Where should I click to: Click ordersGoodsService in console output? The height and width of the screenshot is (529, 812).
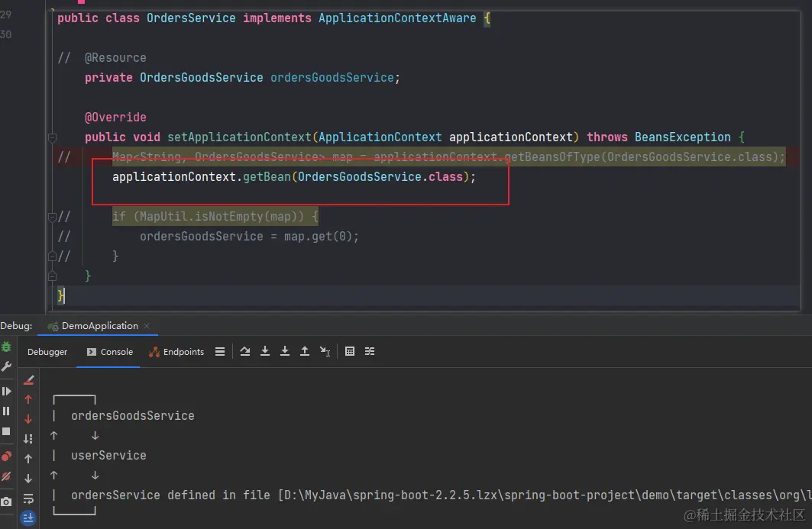pos(133,415)
